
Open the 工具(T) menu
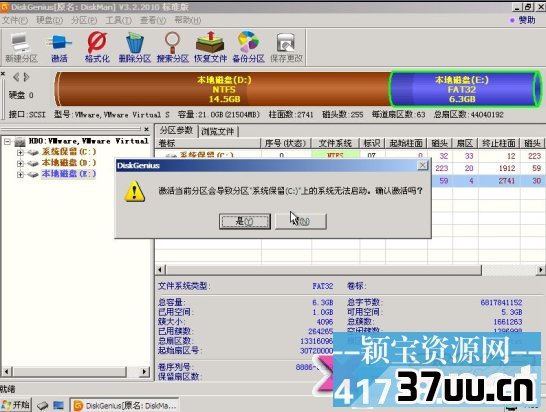tap(118, 20)
